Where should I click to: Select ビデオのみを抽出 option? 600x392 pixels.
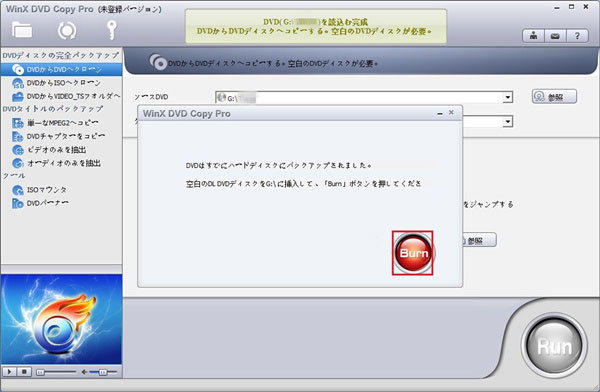[x=57, y=150]
